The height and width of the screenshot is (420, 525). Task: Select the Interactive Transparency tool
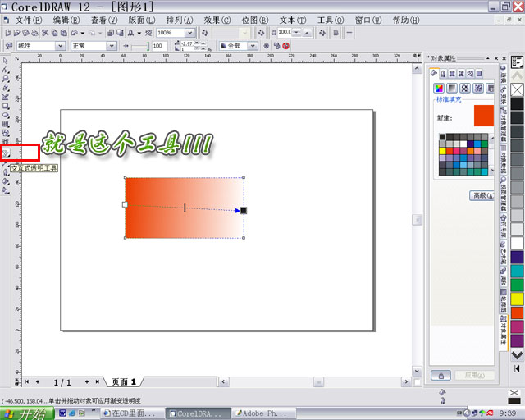point(6,153)
